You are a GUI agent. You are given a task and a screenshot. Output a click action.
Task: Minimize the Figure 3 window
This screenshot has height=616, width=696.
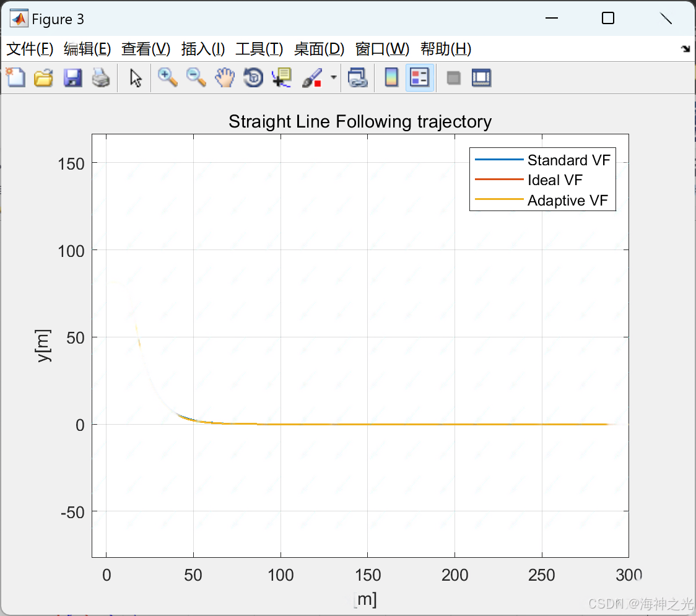[552, 18]
